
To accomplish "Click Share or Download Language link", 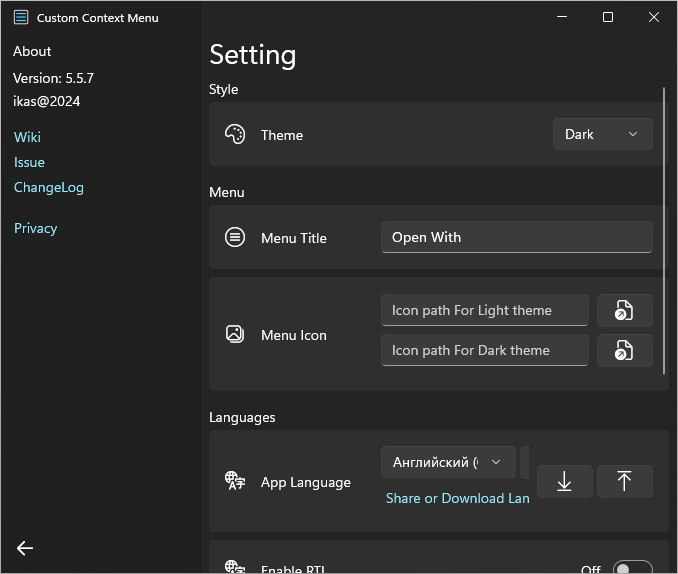I will pos(457,498).
